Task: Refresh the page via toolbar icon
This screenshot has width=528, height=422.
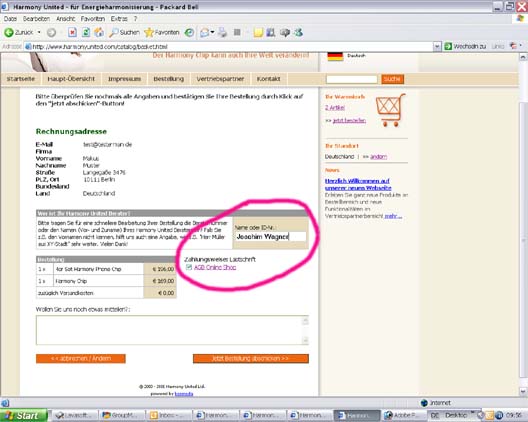Action: 86,32
